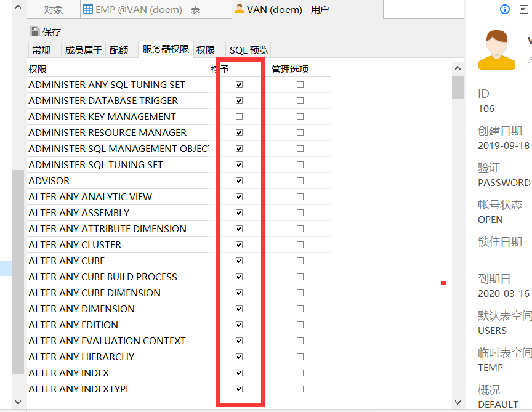Enable admin option for ADMINISTER KEY MANAGEMENT

pyautogui.click(x=300, y=117)
